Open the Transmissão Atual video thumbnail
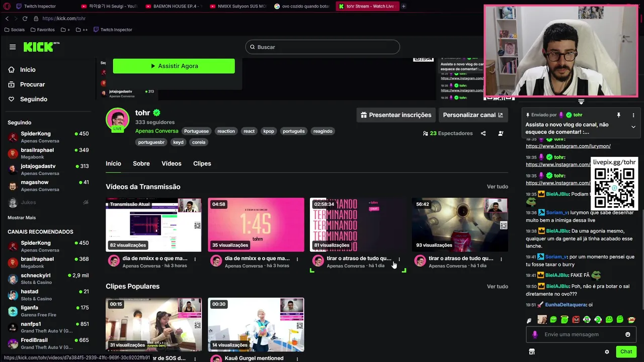The image size is (644, 362). 153,225
